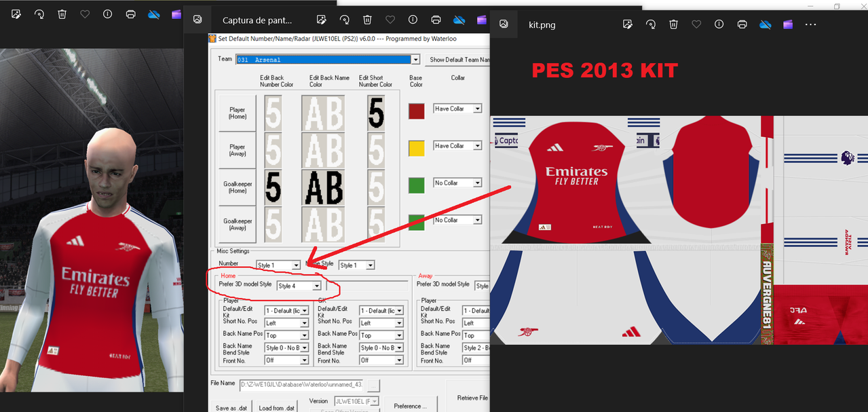Viewport: 868px width, 412px height.
Task: Click the Goalkeeper (Away) row button
Action: [237, 225]
